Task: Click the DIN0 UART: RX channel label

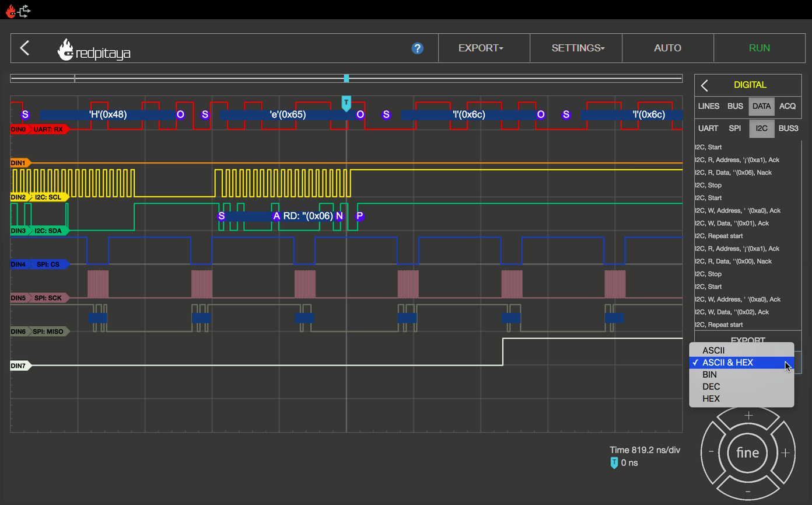Action: click(x=40, y=129)
